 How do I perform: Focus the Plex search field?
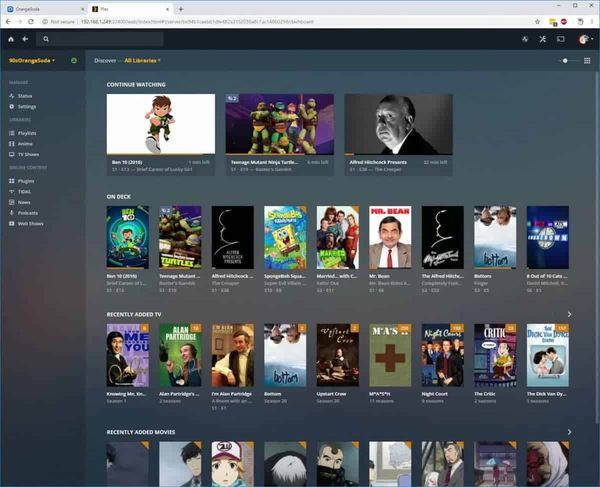100,39
